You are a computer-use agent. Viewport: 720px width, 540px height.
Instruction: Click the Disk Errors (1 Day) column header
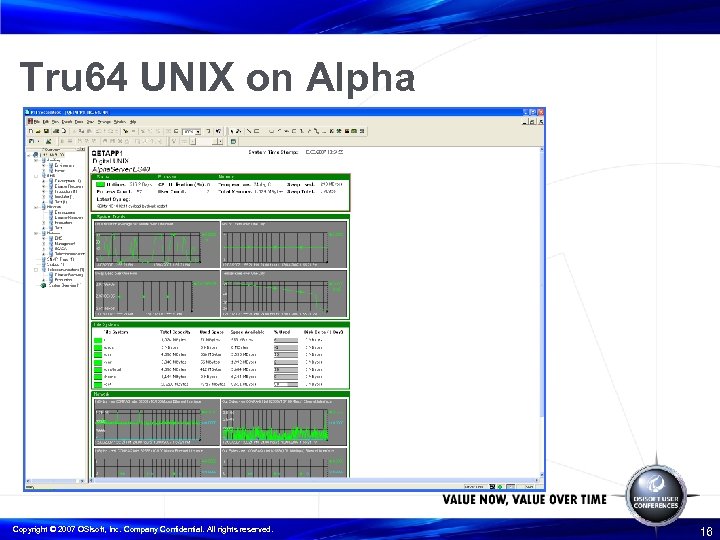pyautogui.click(x=323, y=332)
